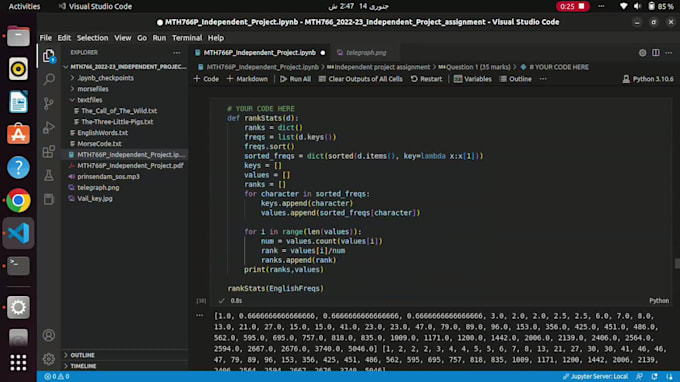Split the editor right icon

click(656, 52)
